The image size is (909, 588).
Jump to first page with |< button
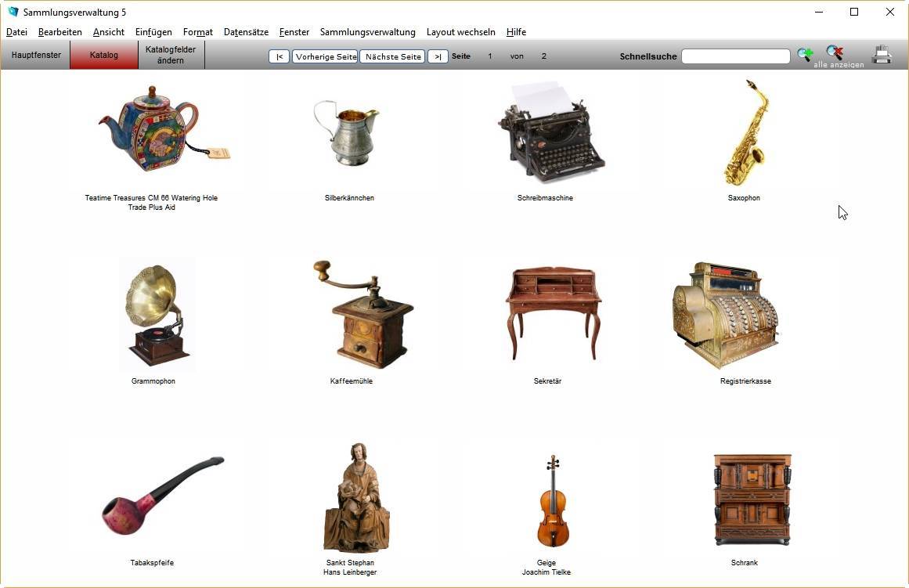pyautogui.click(x=279, y=56)
